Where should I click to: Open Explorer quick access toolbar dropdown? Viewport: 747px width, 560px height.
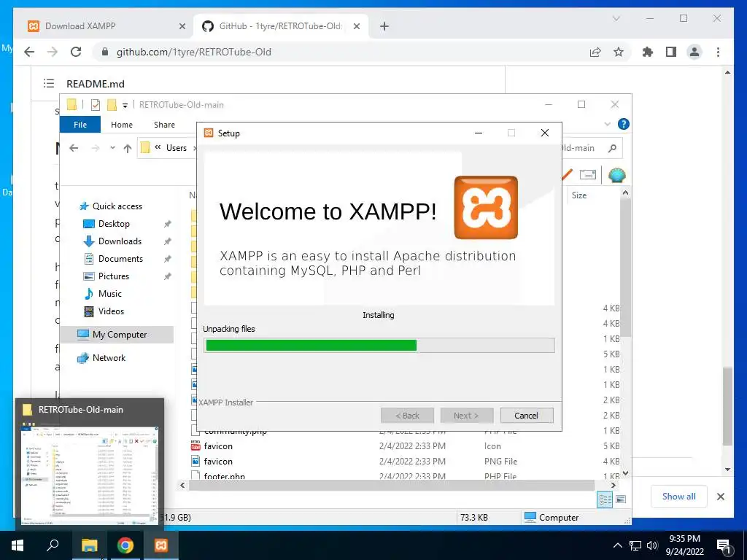tap(125, 105)
